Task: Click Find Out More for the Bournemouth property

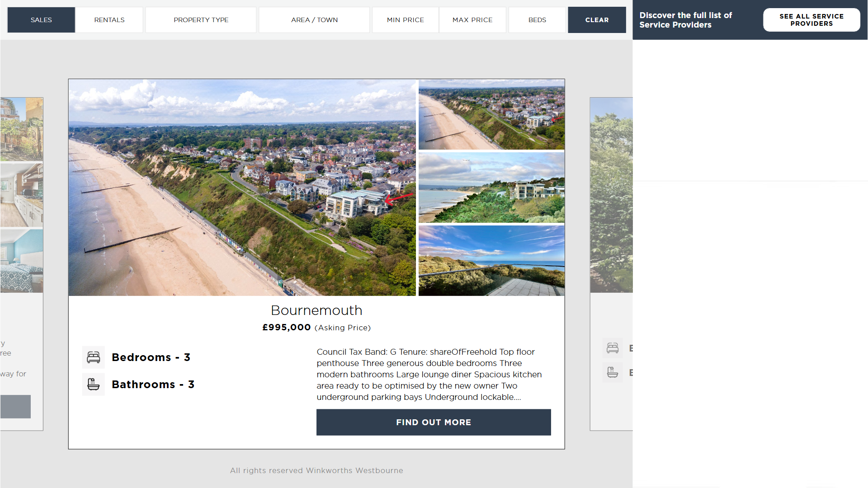Action: [434, 422]
